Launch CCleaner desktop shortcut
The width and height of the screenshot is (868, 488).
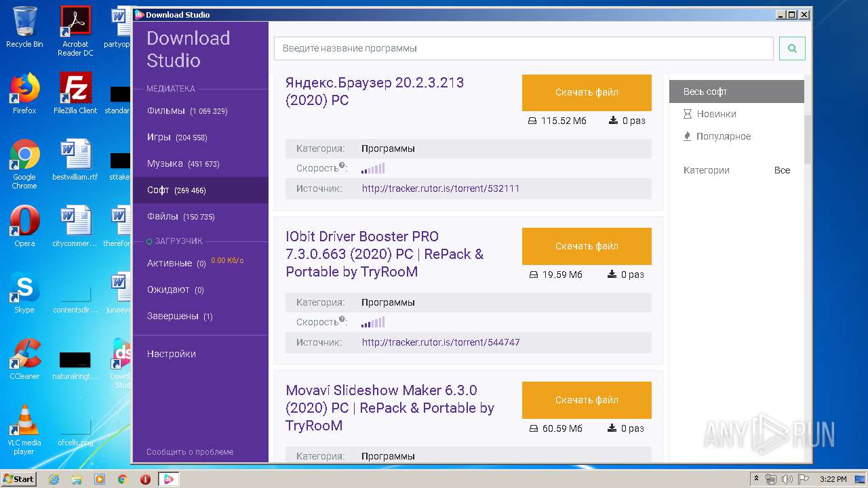point(24,359)
